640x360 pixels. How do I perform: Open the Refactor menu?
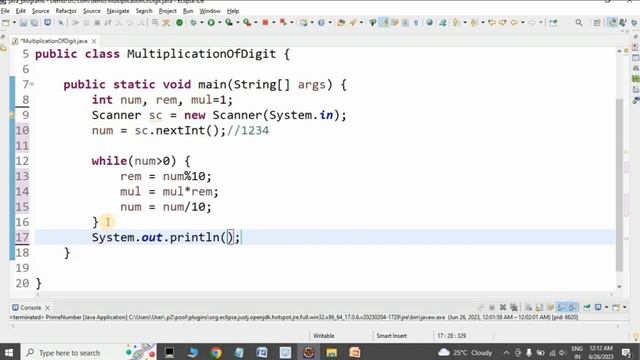pos(66,11)
